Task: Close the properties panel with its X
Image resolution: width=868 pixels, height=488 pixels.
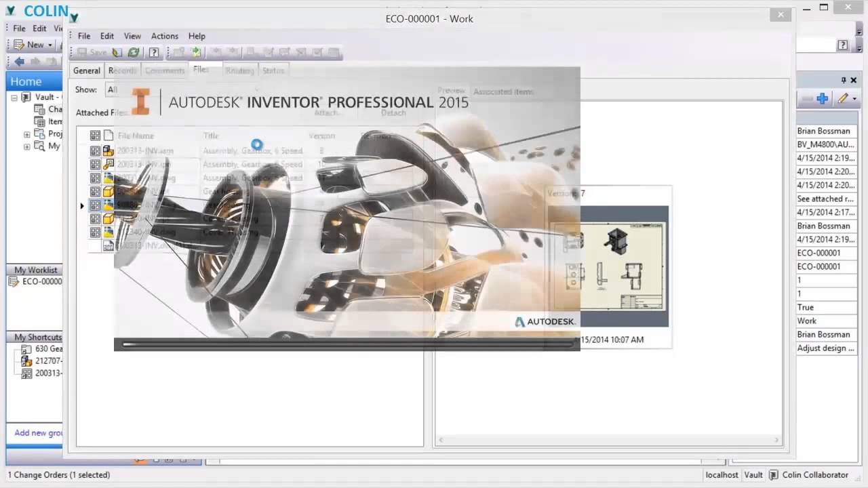Action: [853, 80]
